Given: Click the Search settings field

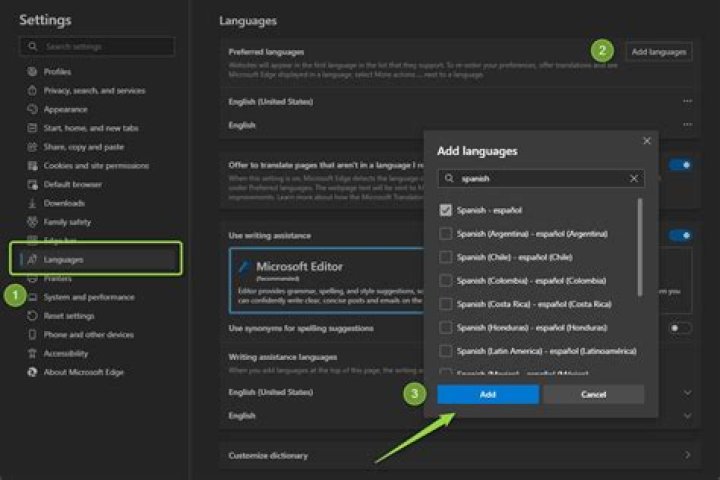Looking at the screenshot, I should [x=97, y=46].
